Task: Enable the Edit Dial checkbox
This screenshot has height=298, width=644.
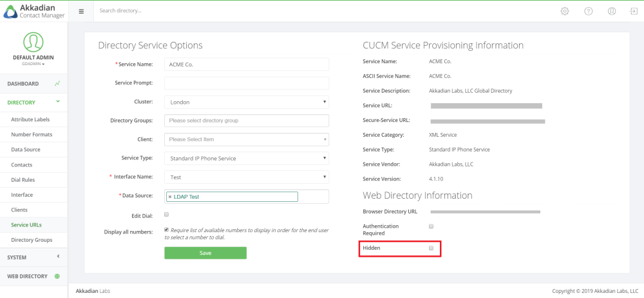Action: click(x=167, y=214)
